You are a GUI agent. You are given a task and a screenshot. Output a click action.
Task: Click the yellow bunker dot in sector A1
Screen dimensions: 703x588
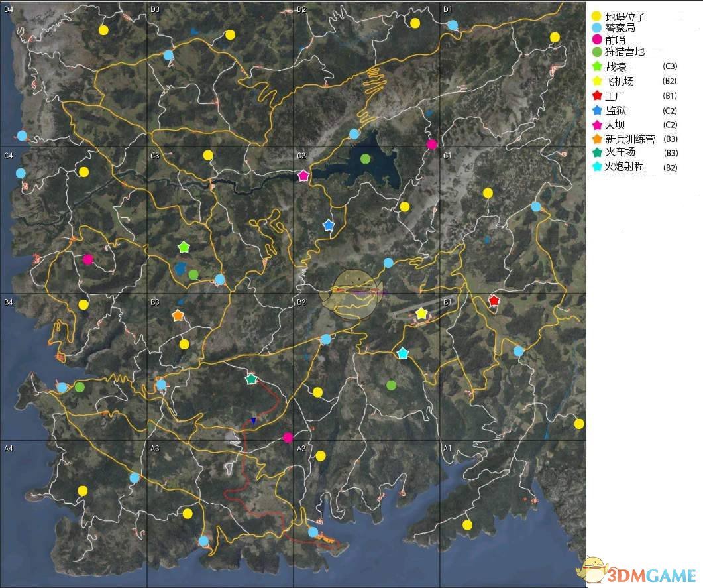tap(467, 525)
